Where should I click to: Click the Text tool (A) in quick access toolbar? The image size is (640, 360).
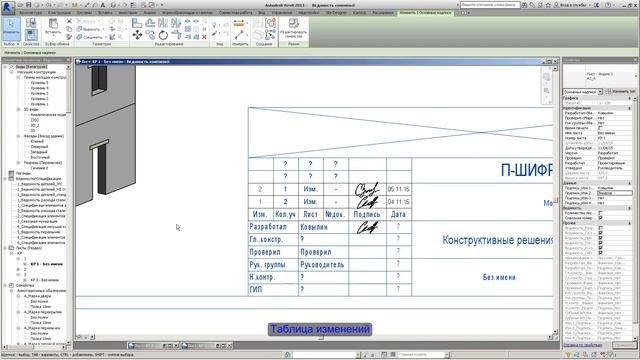[x=103, y=5]
